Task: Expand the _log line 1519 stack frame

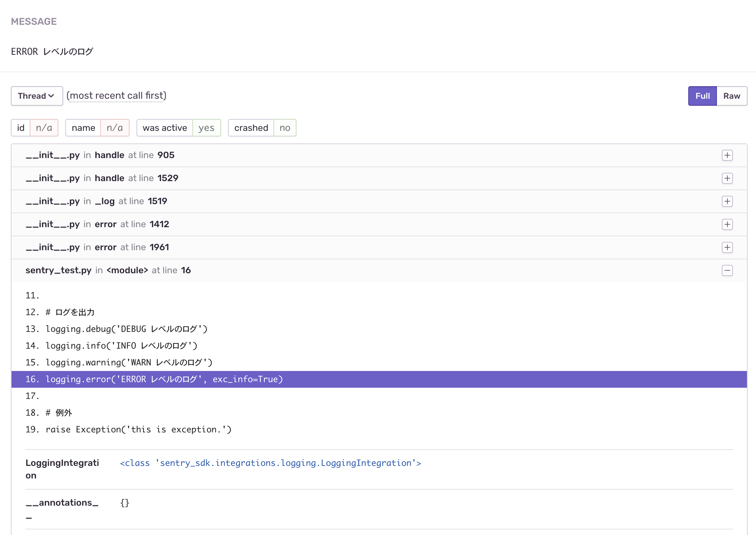Action: (727, 201)
